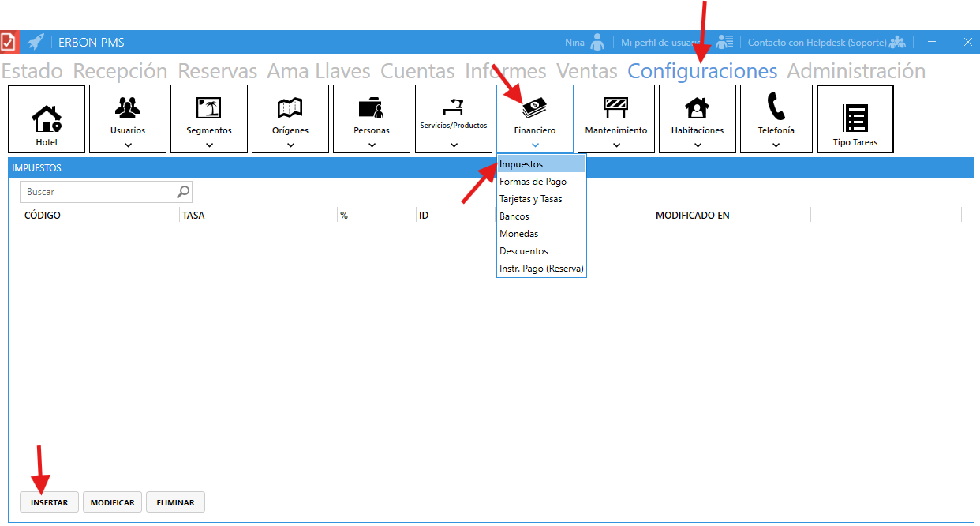
Task: Open the Usuarios people icon
Action: [x=128, y=107]
